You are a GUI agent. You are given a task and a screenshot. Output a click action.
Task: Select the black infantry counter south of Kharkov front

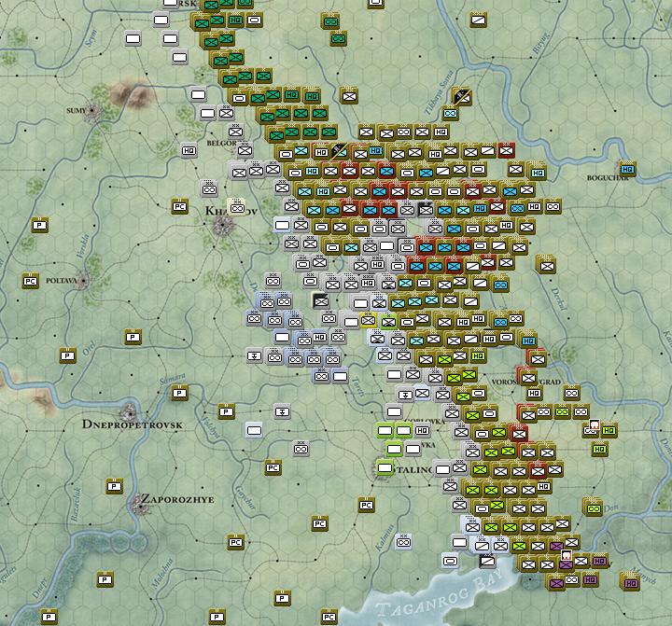pyautogui.click(x=321, y=301)
